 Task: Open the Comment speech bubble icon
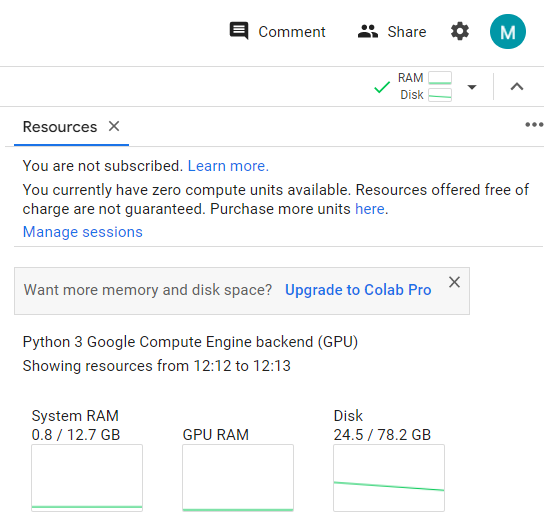[x=239, y=31]
